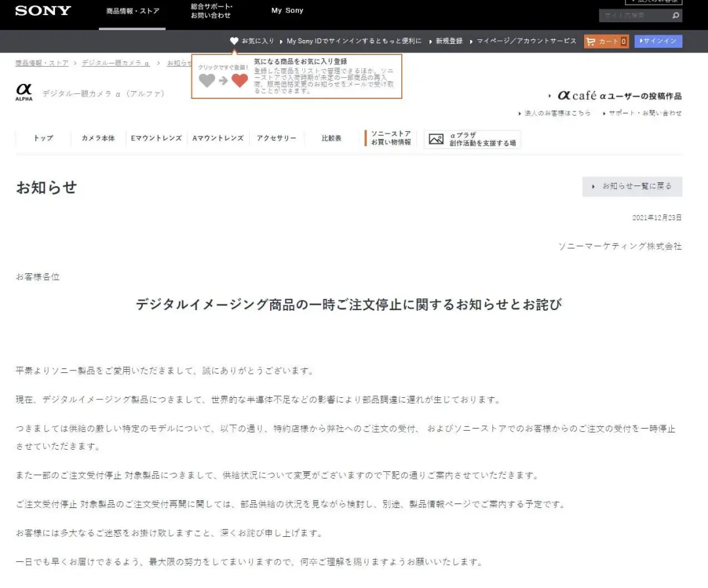
Task: Click the Alpha (α) brand logo
Action: point(24,92)
